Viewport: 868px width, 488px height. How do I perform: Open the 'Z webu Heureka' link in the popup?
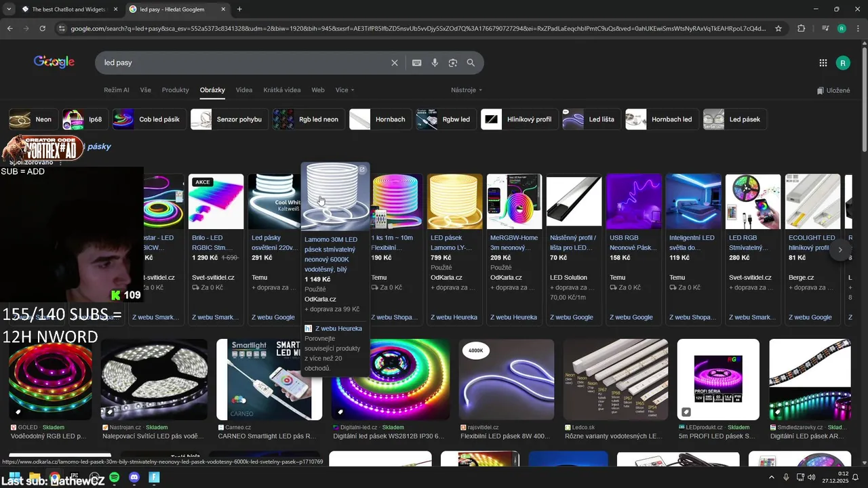338,329
